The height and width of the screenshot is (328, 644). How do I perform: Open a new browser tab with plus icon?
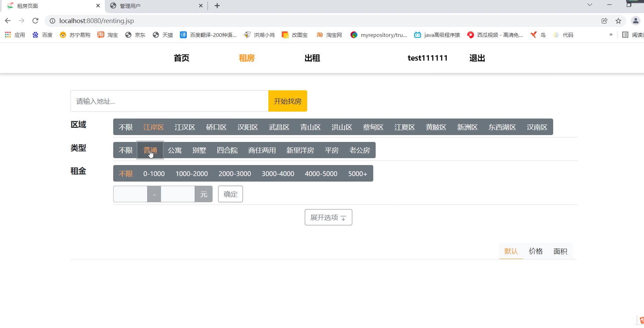(x=217, y=6)
